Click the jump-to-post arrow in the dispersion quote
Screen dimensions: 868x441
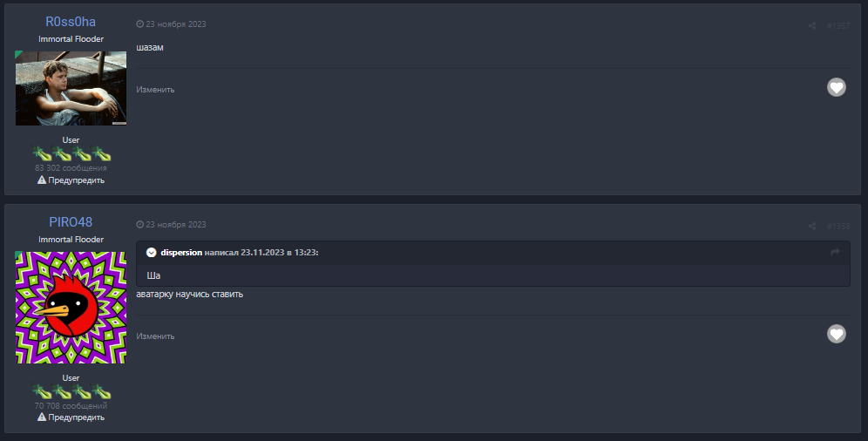point(835,253)
